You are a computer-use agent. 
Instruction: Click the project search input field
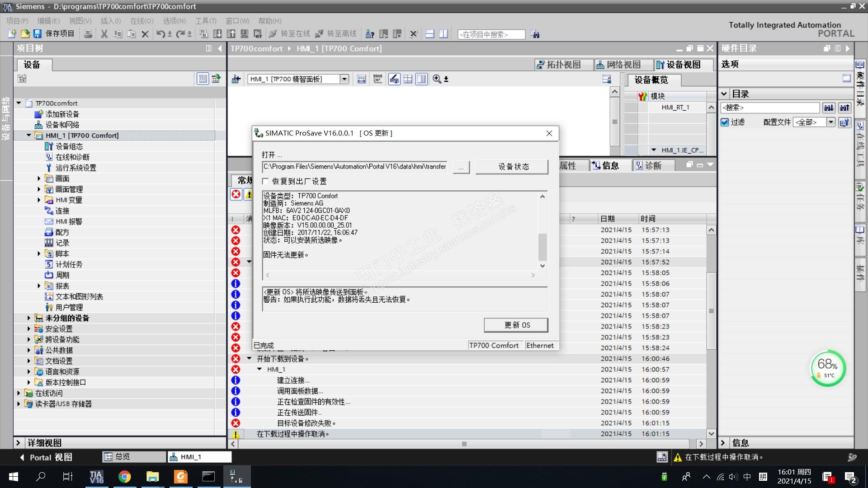[x=491, y=34]
